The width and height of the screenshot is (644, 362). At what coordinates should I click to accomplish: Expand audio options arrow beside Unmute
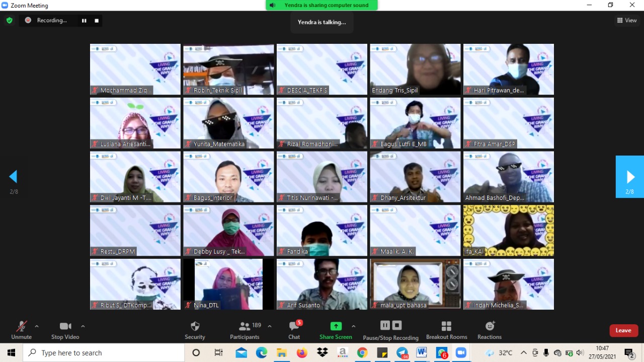[37, 326]
